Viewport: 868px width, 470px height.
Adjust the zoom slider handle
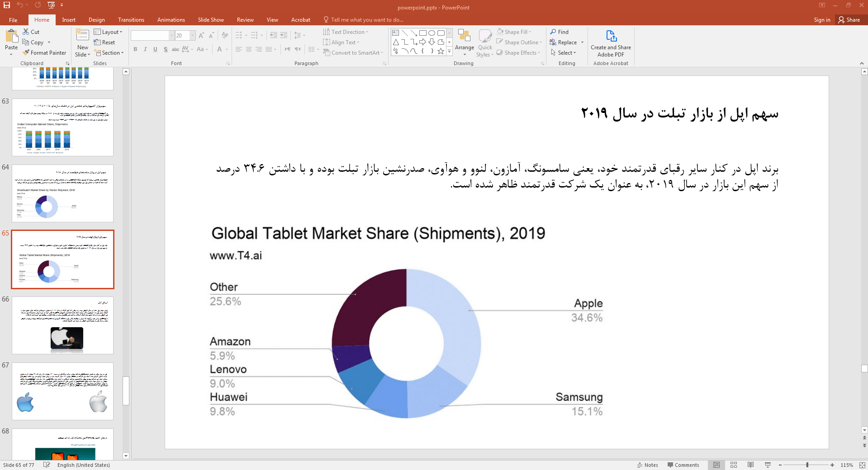click(x=807, y=465)
